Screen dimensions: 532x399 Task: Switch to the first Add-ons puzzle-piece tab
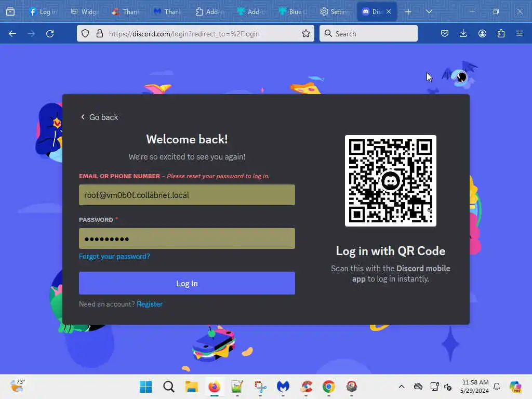point(209,11)
